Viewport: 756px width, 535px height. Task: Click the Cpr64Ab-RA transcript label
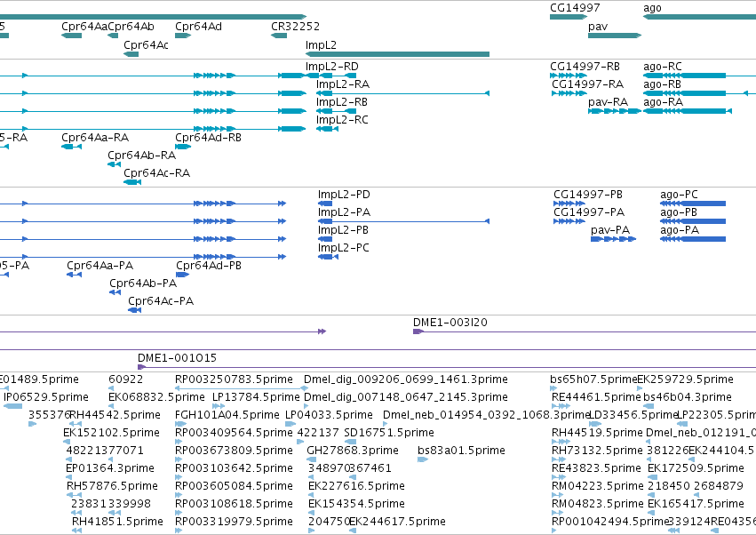coord(142,156)
